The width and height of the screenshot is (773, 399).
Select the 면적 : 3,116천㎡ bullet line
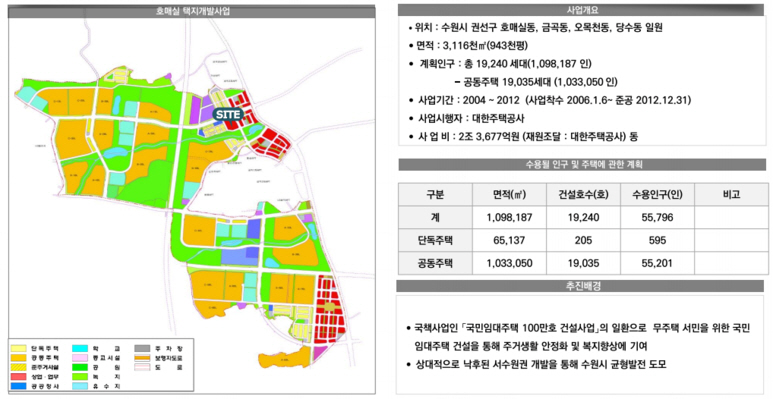click(x=468, y=46)
